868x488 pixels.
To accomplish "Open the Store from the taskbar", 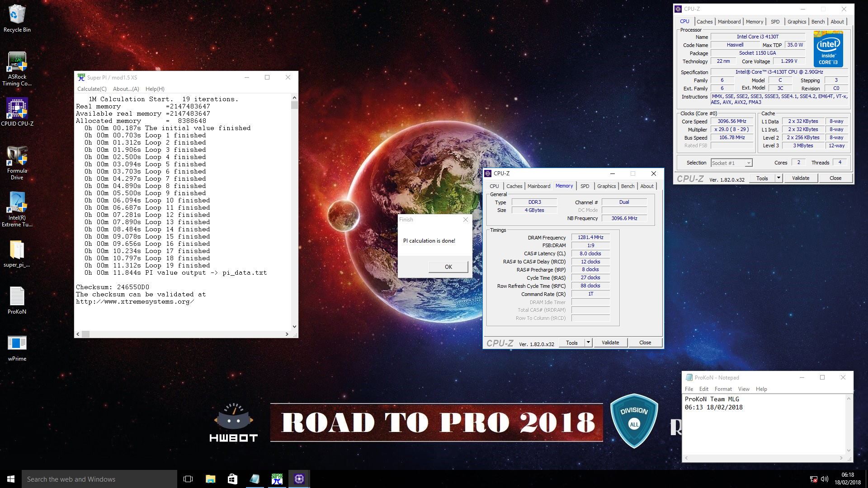I will [x=232, y=479].
